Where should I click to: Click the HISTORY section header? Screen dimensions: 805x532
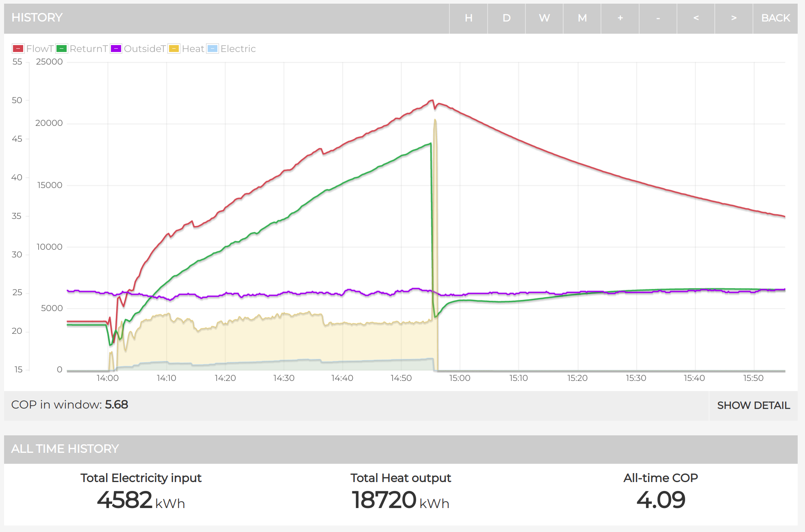pyautogui.click(x=37, y=18)
